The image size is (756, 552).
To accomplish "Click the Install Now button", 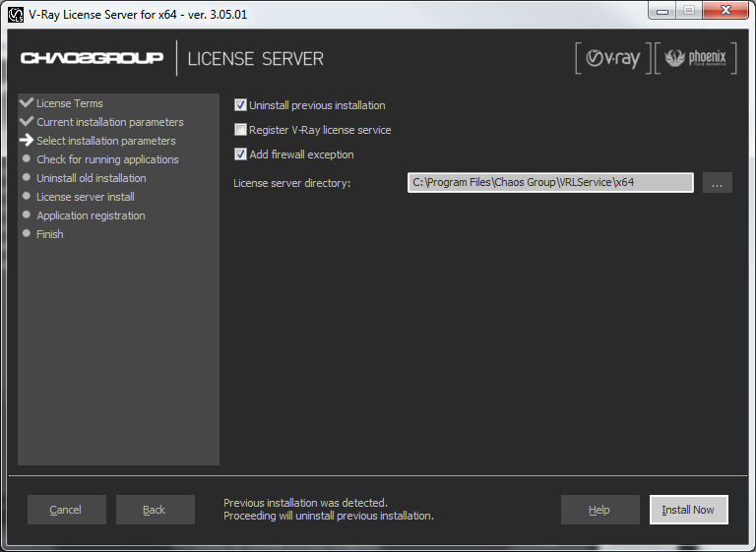I will (x=688, y=510).
